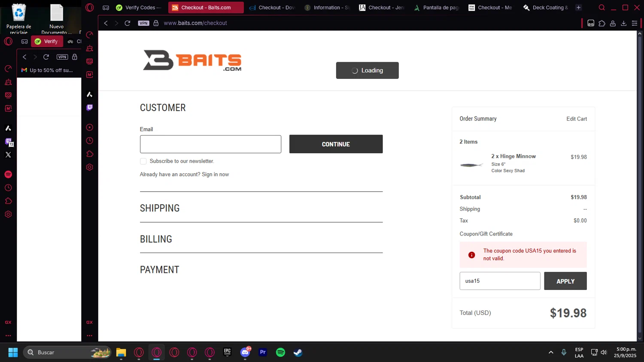
Task: Open the X (Twitter) icon in the left sidebar
Action: pyautogui.click(x=8, y=155)
